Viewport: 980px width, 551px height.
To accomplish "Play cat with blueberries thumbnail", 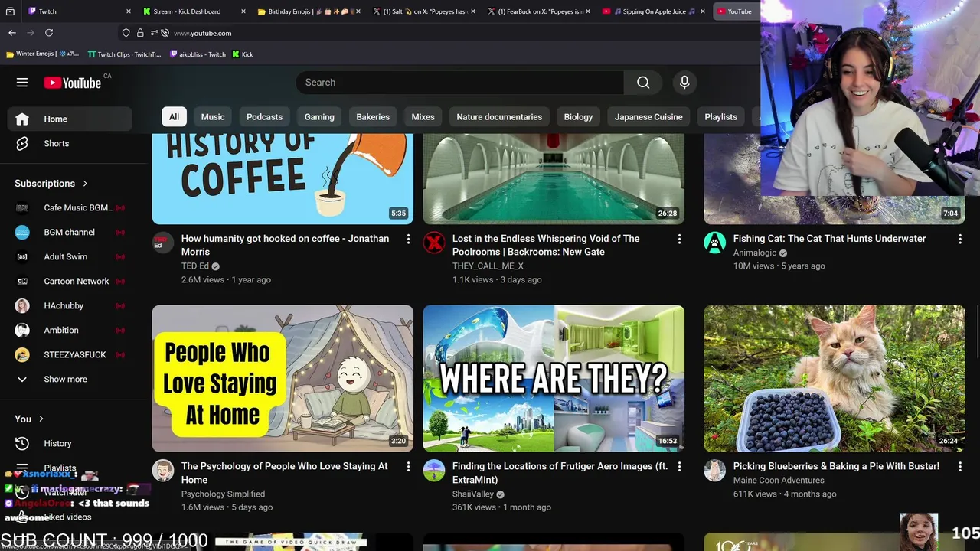I will [835, 379].
